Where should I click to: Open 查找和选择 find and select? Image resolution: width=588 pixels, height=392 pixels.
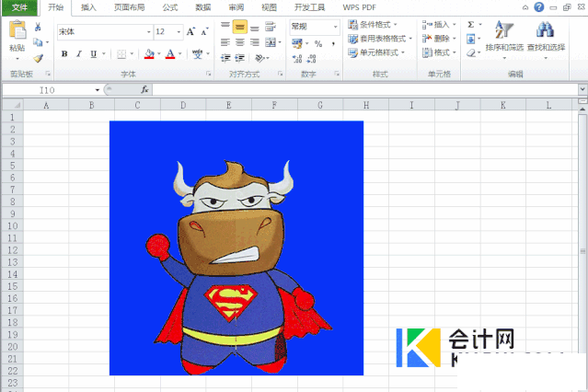click(x=546, y=40)
